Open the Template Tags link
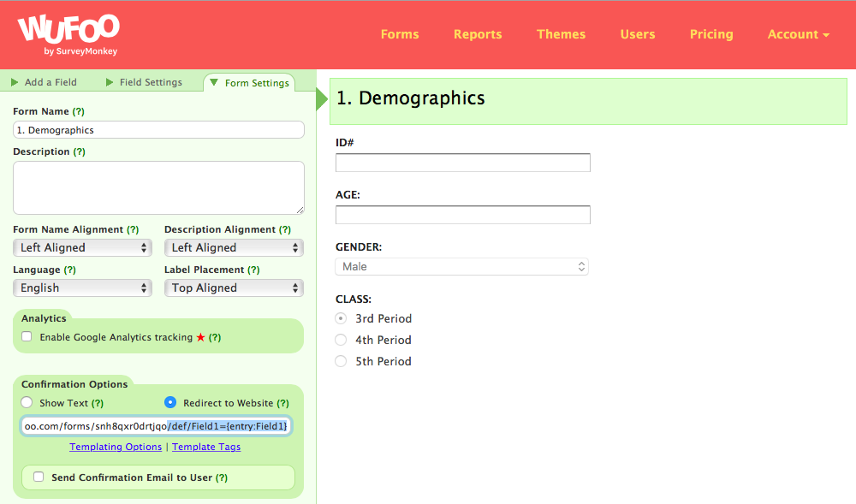Viewport: 856px width, 504px height. click(x=206, y=447)
